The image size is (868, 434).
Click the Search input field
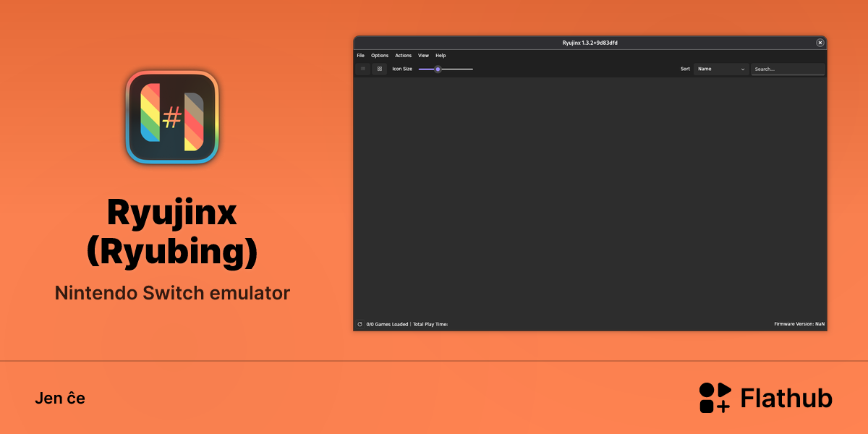788,69
